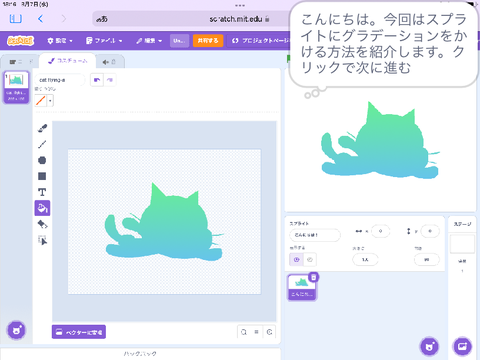Select the marquee Select tool
Screen dimensions: 480x360
pyautogui.click(x=42, y=240)
